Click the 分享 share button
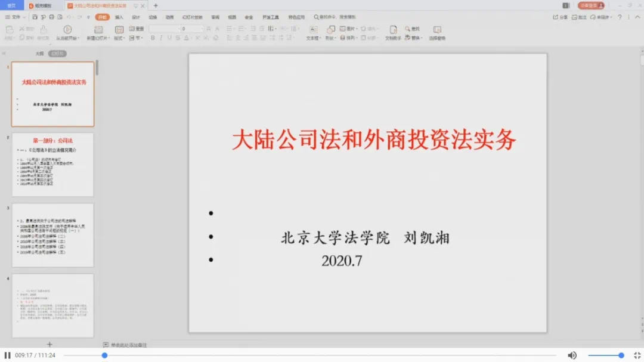This screenshot has height=362, width=644. pyautogui.click(x=561, y=17)
